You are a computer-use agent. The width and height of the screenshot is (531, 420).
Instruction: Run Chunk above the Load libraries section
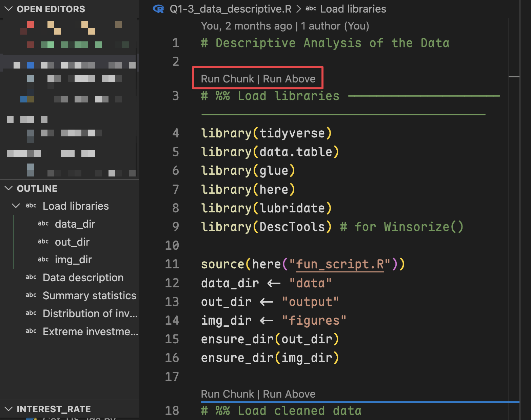pos(227,79)
